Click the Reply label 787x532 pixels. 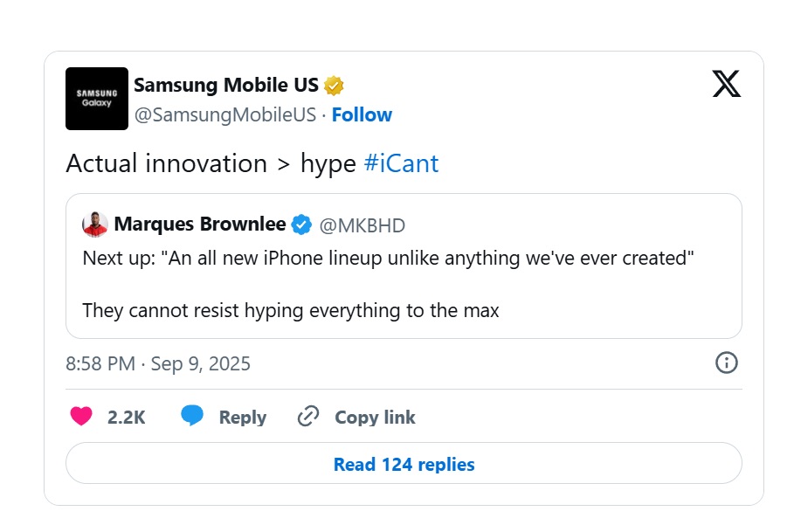[x=243, y=417]
